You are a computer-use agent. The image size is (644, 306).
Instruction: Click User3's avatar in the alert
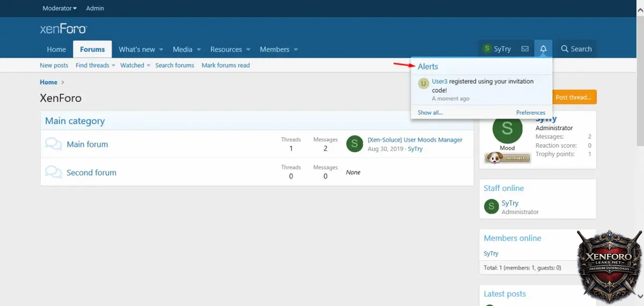click(x=423, y=83)
